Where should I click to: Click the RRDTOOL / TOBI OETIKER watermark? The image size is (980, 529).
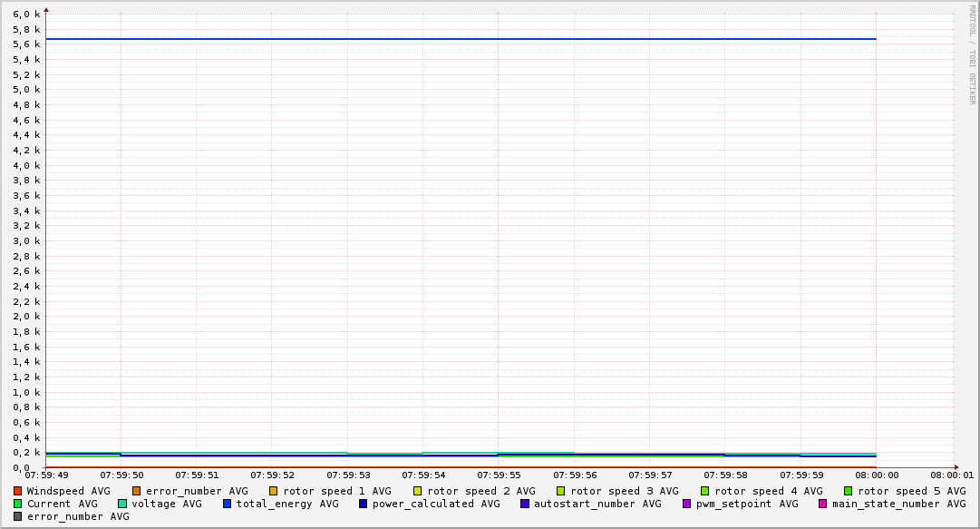pyautogui.click(x=973, y=54)
